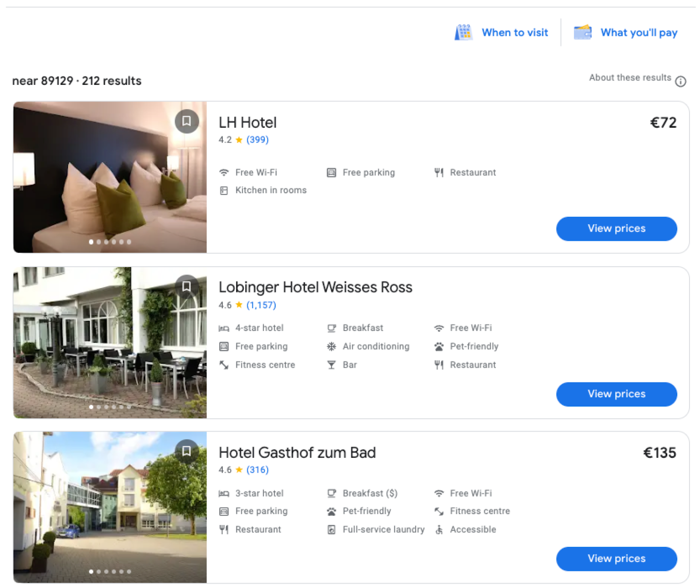Open the Lobinger Hotel Weisses Ross title
Viewport: 700px width, 588px height.
point(315,287)
